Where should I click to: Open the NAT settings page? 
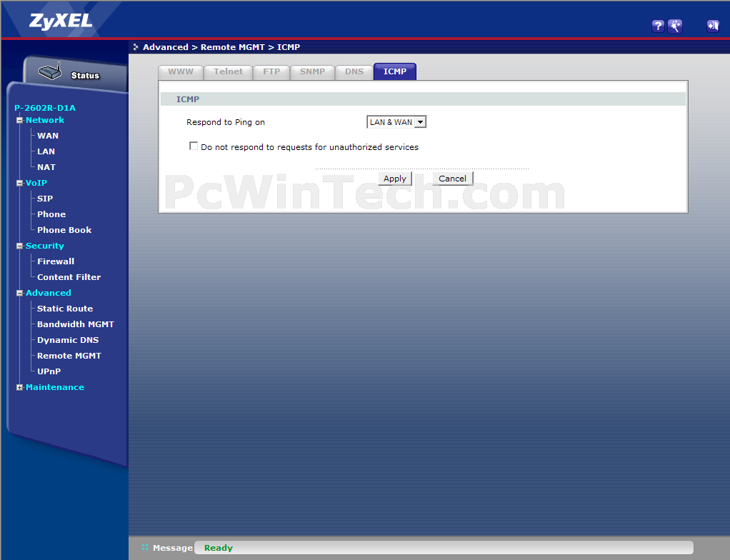click(x=46, y=167)
